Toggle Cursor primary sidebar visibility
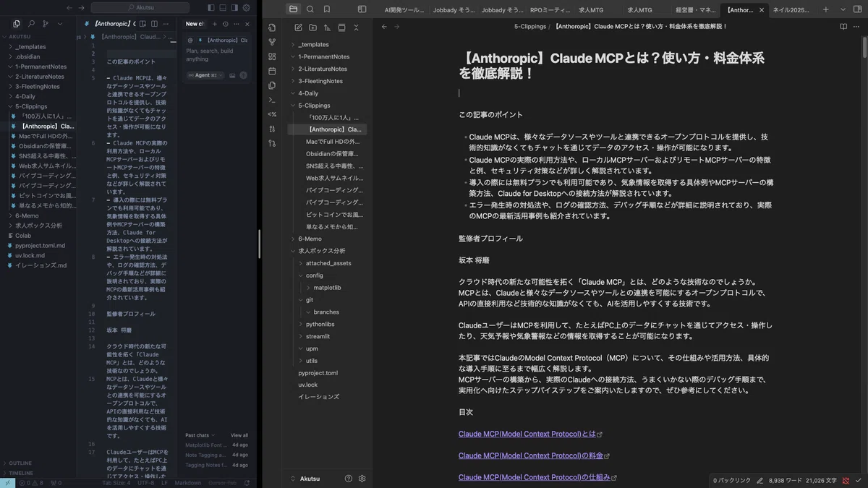The image size is (868, 488). tap(211, 8)
